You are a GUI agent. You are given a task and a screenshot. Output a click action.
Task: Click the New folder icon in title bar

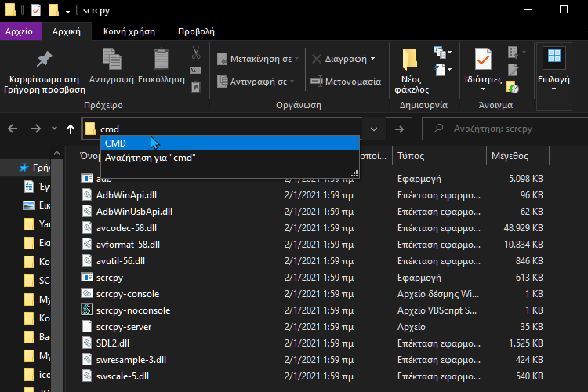[53, 10]
